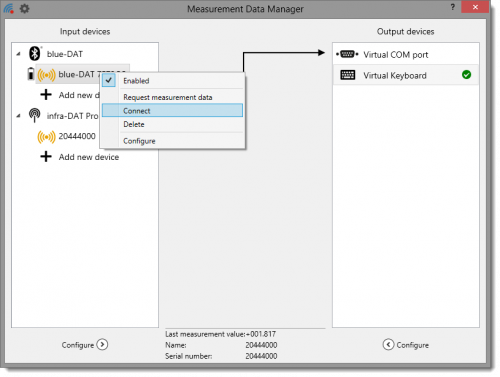Choose Configure in the context menu
The image size is (500, 377).
(x=173, y=141)
